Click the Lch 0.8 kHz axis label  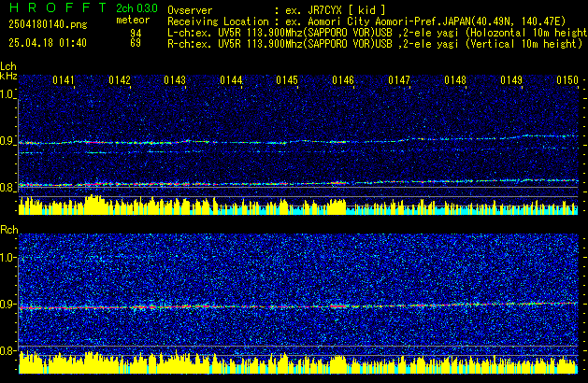click(x=7, y=188)
